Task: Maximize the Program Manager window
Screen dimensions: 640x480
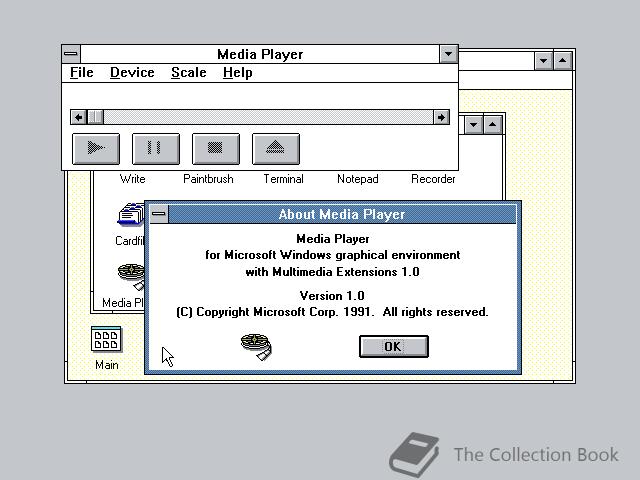Action: pyautogui.click(x=563, y=61)
